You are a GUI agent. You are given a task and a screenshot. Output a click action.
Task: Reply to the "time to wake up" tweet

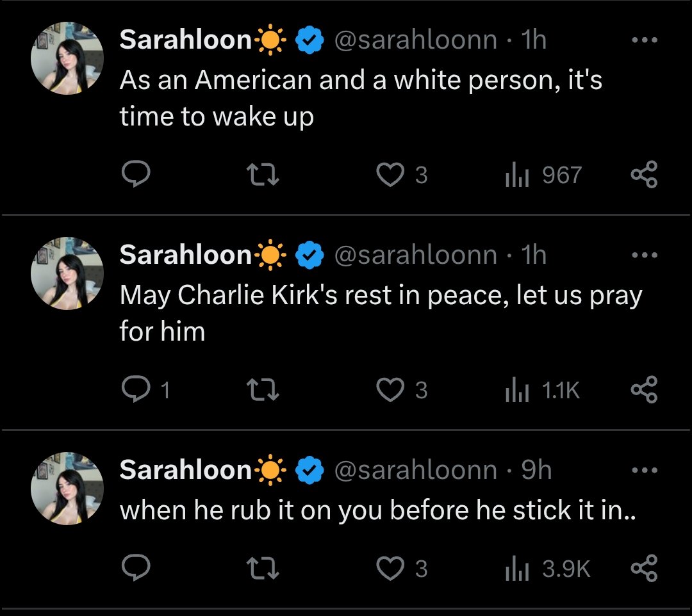pyautogui.click(x=136, y=174)
